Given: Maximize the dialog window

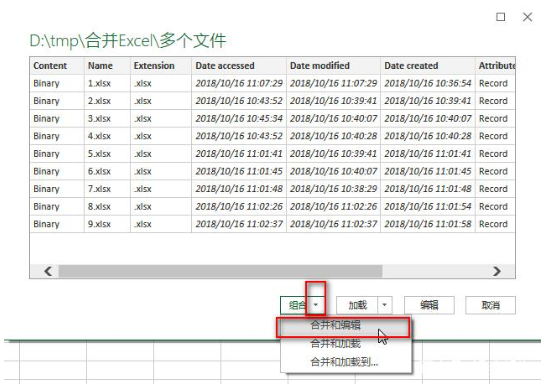Looking at the screenshot, I should pos(501,17).
